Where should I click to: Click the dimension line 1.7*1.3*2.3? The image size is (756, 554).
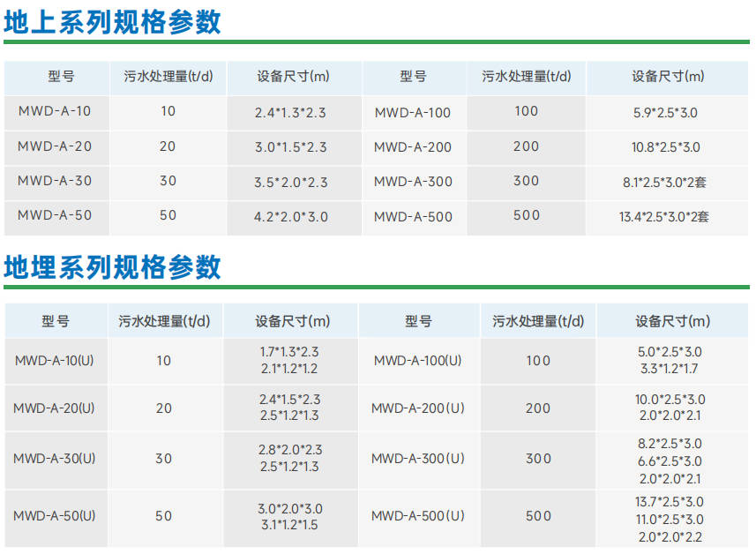[289, 352]
